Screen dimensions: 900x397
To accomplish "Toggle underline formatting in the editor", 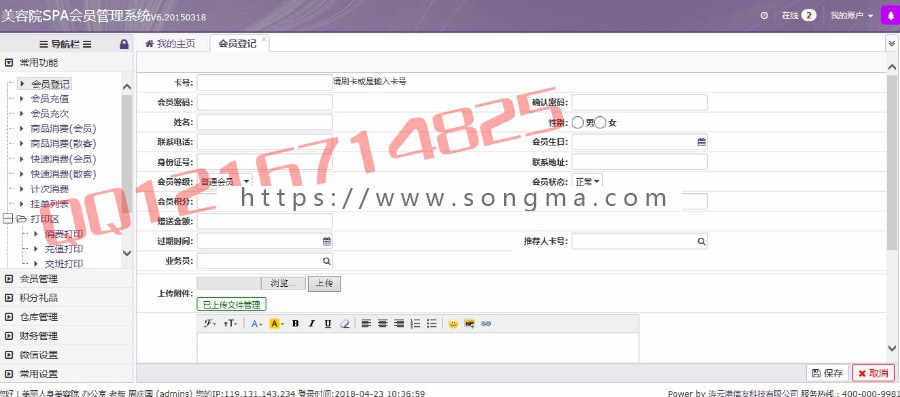I will pyautogui.click(x=328, y=324).
